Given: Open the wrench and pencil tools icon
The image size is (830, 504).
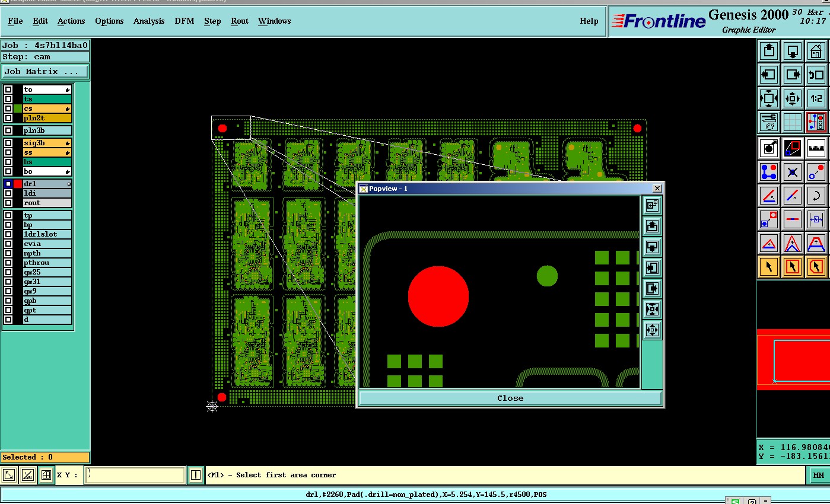Looking at the screenshot, I should coord(769,122).
